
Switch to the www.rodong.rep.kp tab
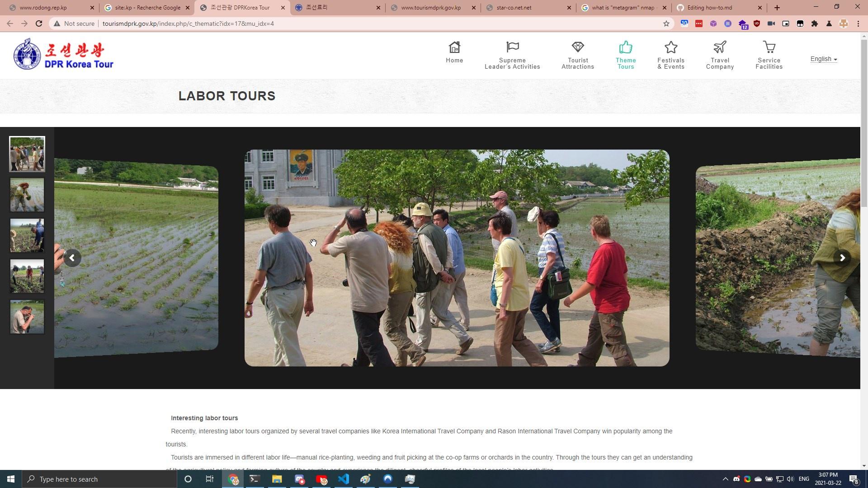pyautogui.click(x=43, y=8)
